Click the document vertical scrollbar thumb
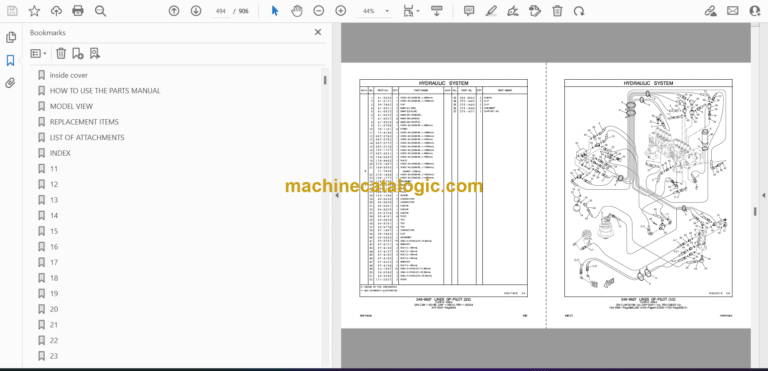The width and height of the screenshot is (768, 371). [755, 212]
